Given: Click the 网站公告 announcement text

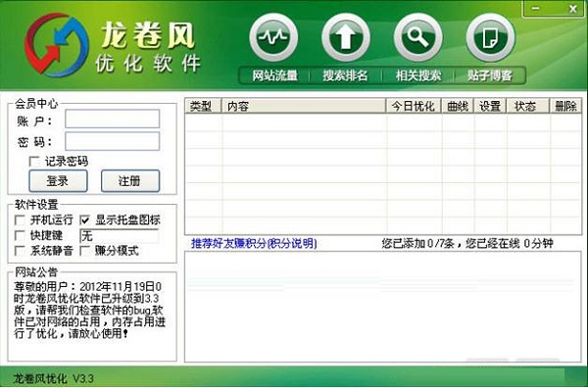Looking at the screenshot, I should tap(89, 310).
